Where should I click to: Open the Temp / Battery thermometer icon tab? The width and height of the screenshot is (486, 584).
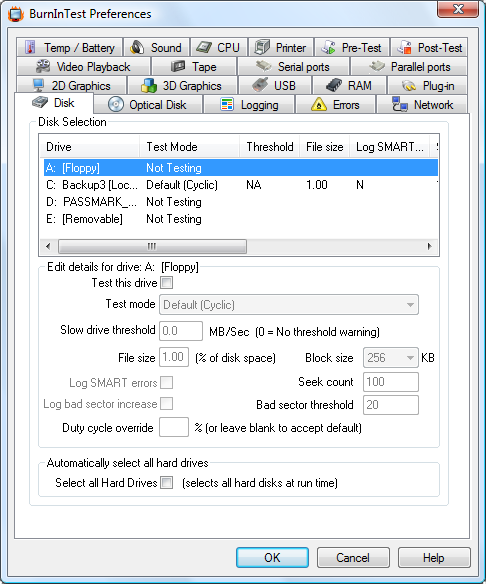pyautogui.click(x=31, y=48)
